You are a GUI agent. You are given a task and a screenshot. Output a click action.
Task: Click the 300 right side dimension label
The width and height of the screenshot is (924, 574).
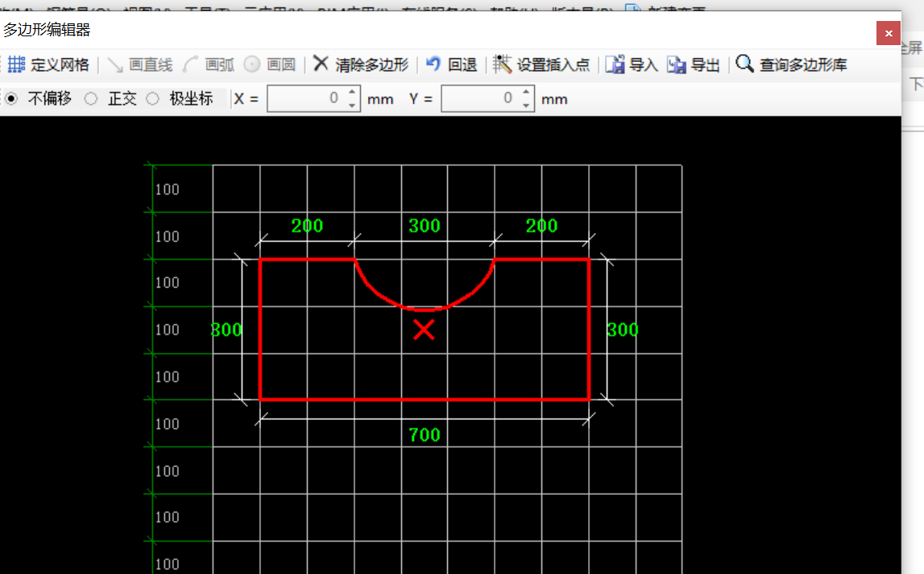click(x=623, y=329)
